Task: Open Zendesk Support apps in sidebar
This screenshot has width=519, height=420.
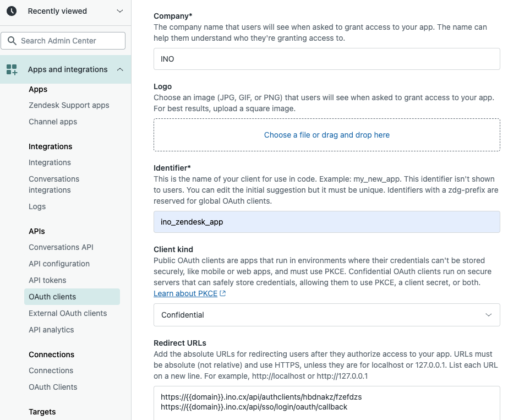Action: click(x=69, y=105)
